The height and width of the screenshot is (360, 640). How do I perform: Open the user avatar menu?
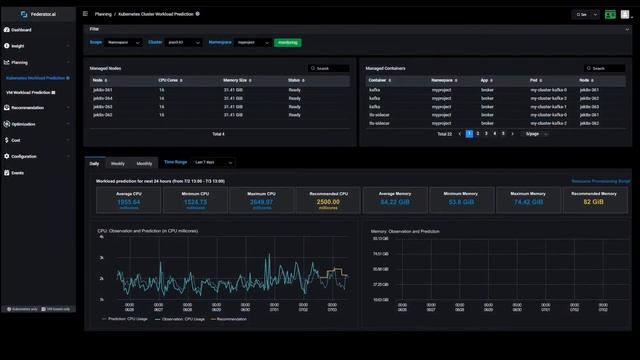(x=625, y=15)
